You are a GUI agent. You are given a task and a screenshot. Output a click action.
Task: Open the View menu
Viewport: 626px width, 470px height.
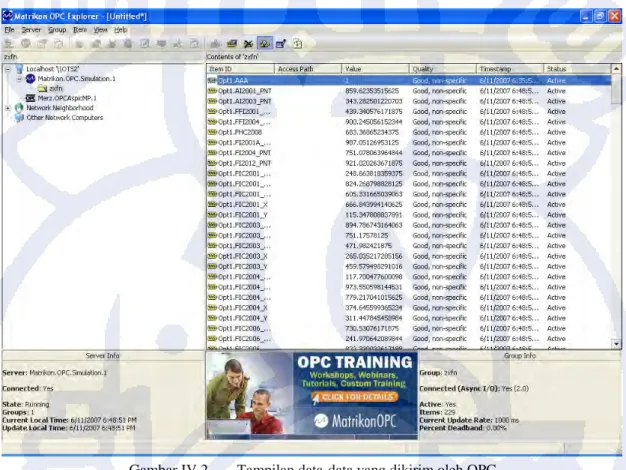(101, 30)
